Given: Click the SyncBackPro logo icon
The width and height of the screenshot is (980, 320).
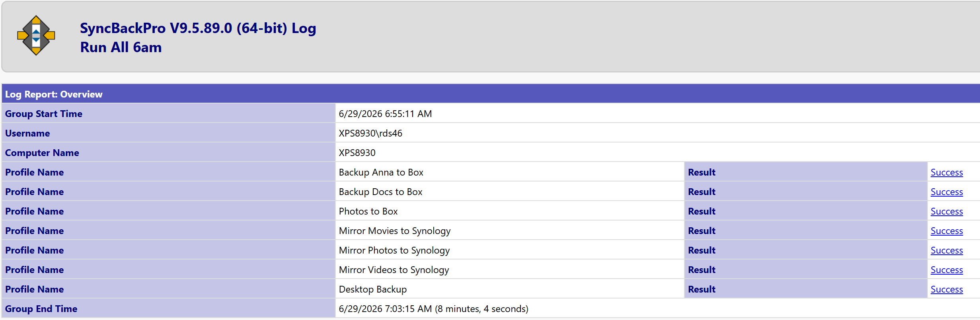Looking at the screenshot, I should (36, 36).
